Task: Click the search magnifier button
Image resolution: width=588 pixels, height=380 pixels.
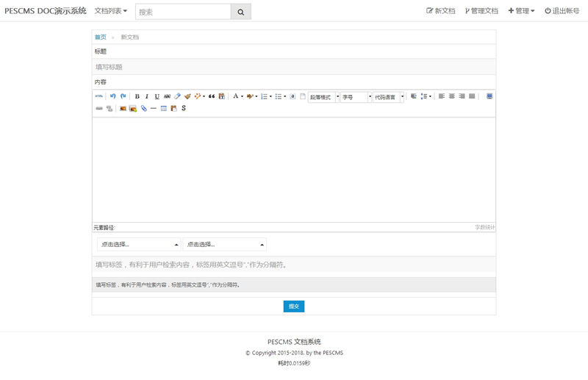Action: pos(241,12)
